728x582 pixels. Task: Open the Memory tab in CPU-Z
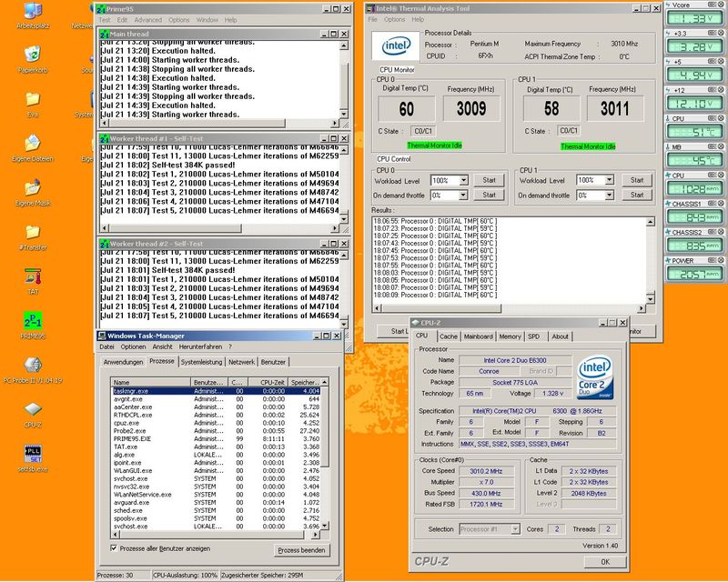510,336
